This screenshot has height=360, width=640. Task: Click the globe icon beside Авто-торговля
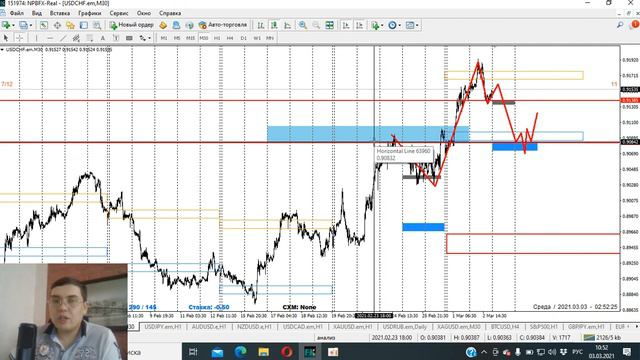tap(189, 25)
